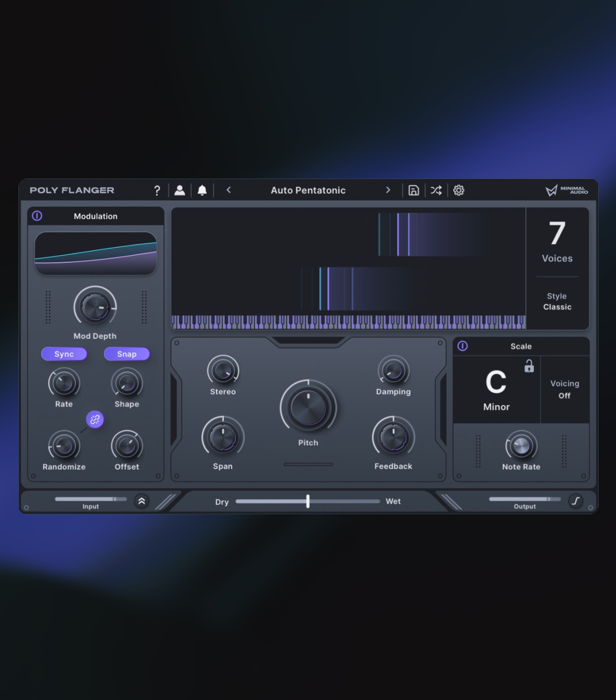Click the Dry/Wet mix slider handle
Viewport: 616px width, 700px height.
pyautogui.click(x=308, y=501)
